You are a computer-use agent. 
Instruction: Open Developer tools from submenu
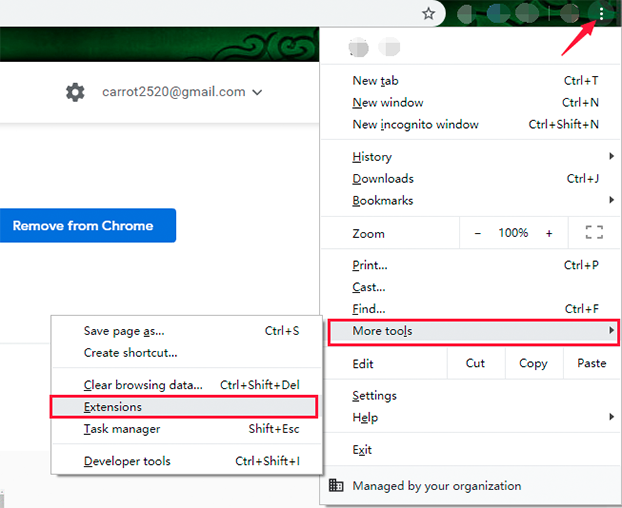[186, 461]
